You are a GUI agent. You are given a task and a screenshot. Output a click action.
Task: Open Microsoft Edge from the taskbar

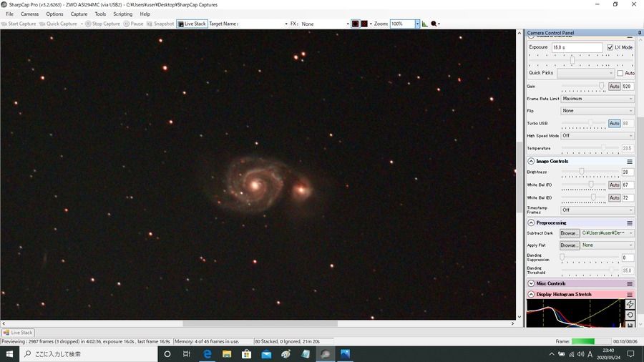tap(207, 354)
